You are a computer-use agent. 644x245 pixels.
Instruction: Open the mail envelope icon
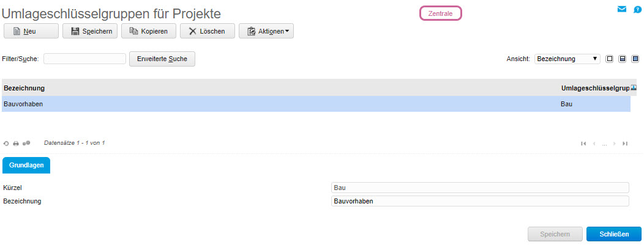coord(622,9)
